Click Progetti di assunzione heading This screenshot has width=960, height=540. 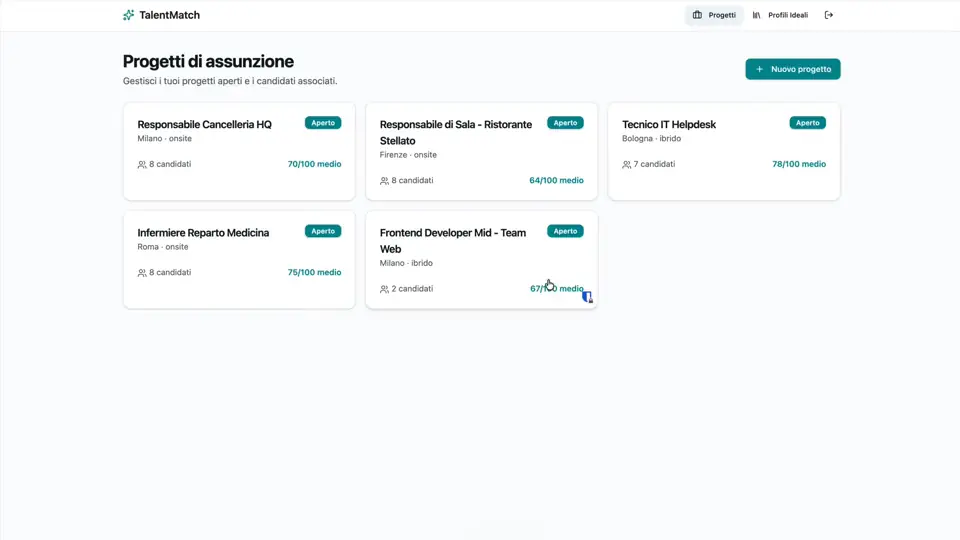click(208, 61)
